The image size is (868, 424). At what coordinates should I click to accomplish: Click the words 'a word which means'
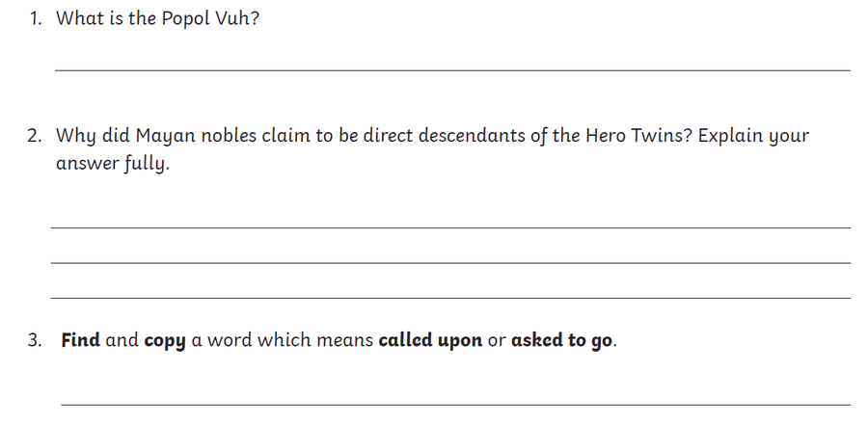pos(283,340)
